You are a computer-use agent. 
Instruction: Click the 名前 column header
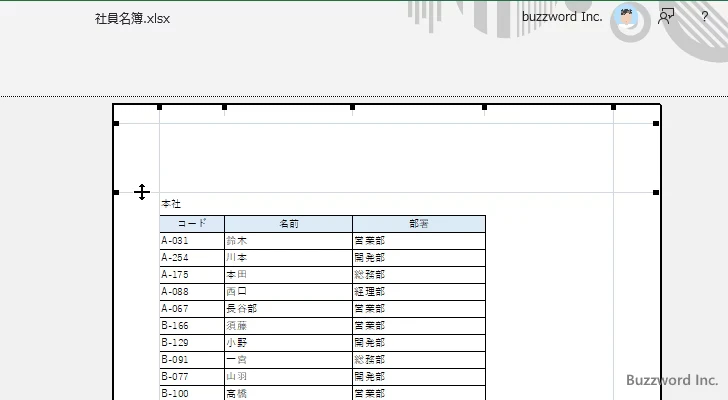pos(288,224)
